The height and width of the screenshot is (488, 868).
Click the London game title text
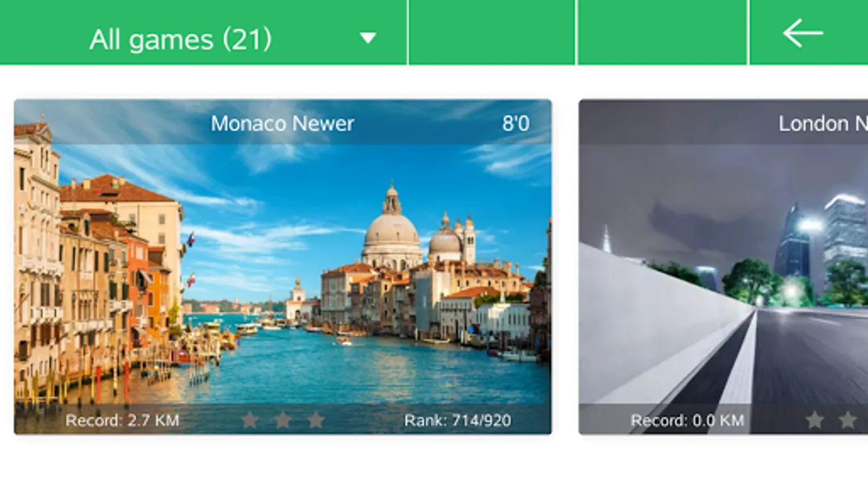point(823,124)
